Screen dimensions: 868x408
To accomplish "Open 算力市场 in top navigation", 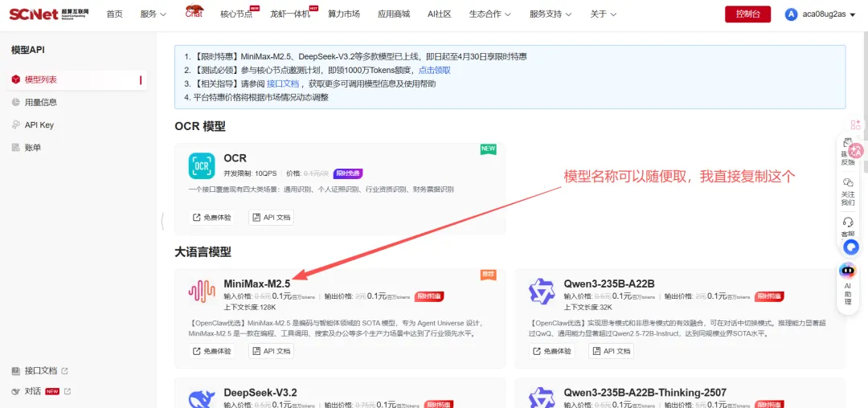I will pos(344,14).
